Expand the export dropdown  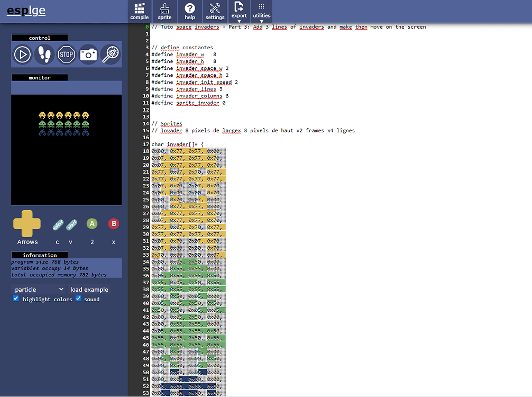[239, 11]
